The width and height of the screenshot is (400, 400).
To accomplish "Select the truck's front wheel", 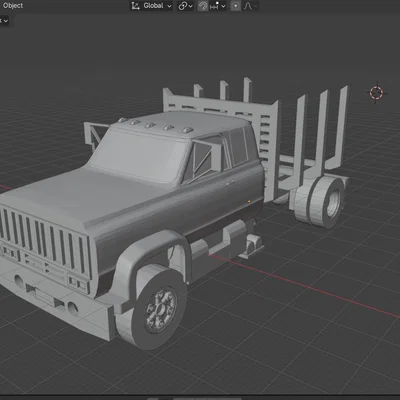I will pos(159,308).
